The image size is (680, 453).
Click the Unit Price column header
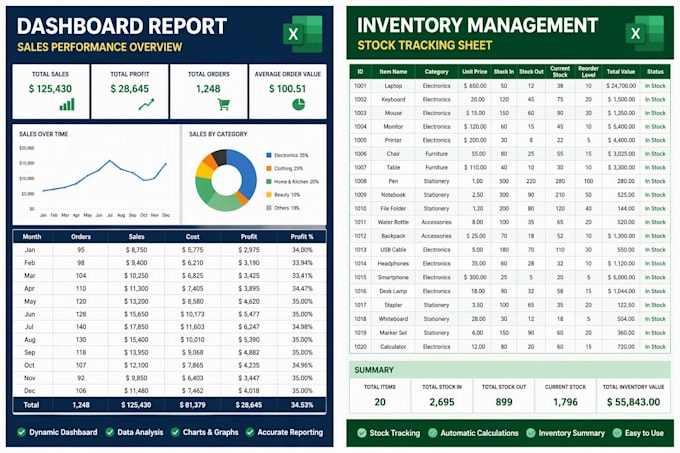click(x=474, y=72)
